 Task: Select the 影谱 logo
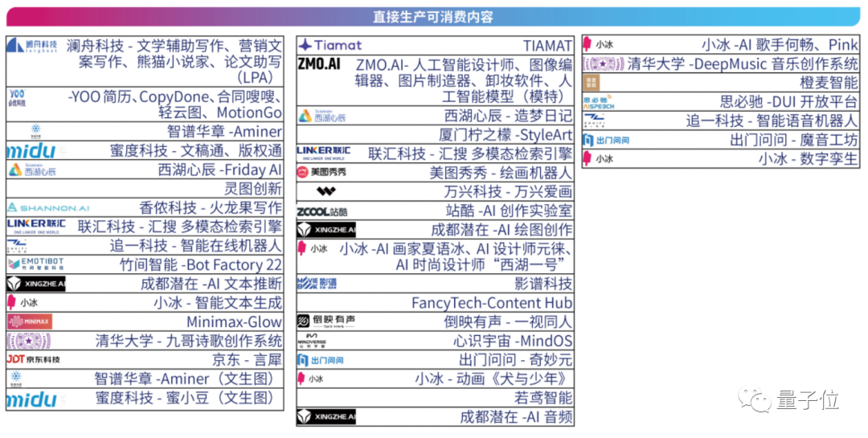[317, 284]
